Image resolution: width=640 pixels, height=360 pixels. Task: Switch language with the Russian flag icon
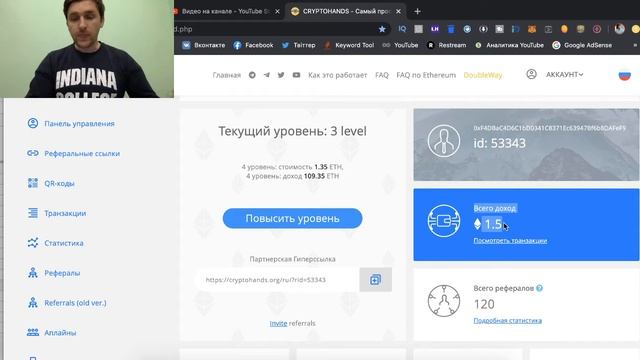[x=624, y=75]
